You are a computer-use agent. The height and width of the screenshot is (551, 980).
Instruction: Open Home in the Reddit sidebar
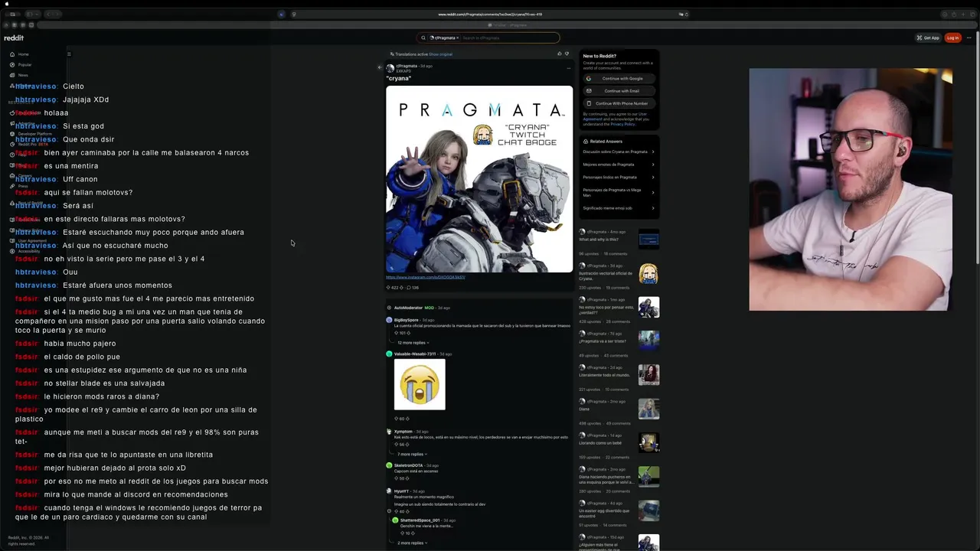click(x=23, y=54)
